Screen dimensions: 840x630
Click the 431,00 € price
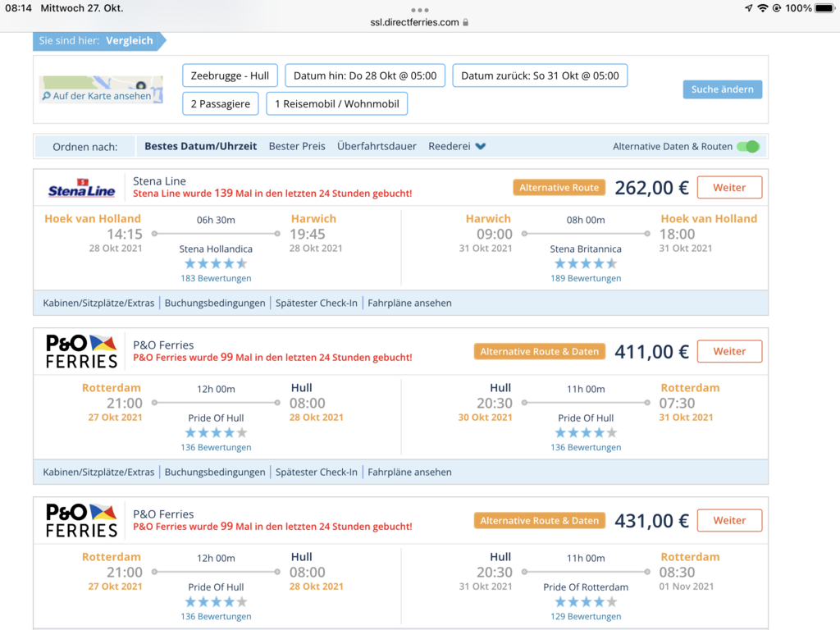(x=651, y=521)
